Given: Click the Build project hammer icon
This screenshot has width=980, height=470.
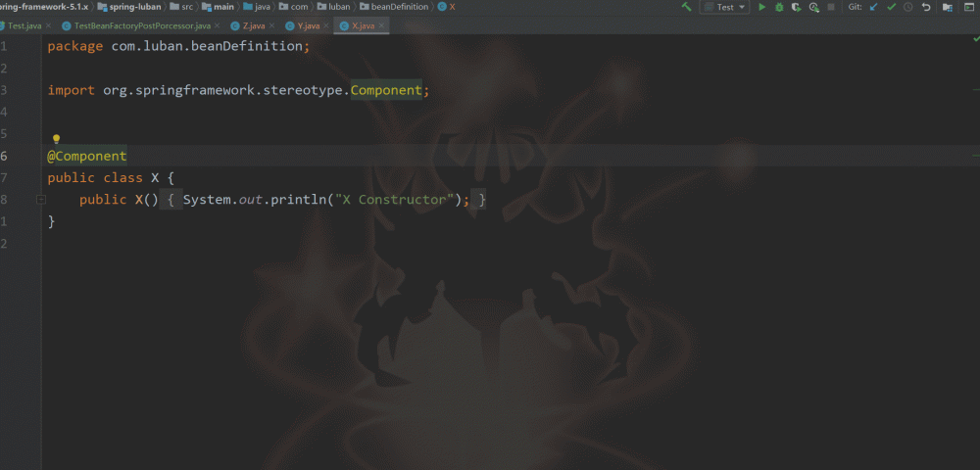Looking at the screenshot, I should (x=686, y=7).
